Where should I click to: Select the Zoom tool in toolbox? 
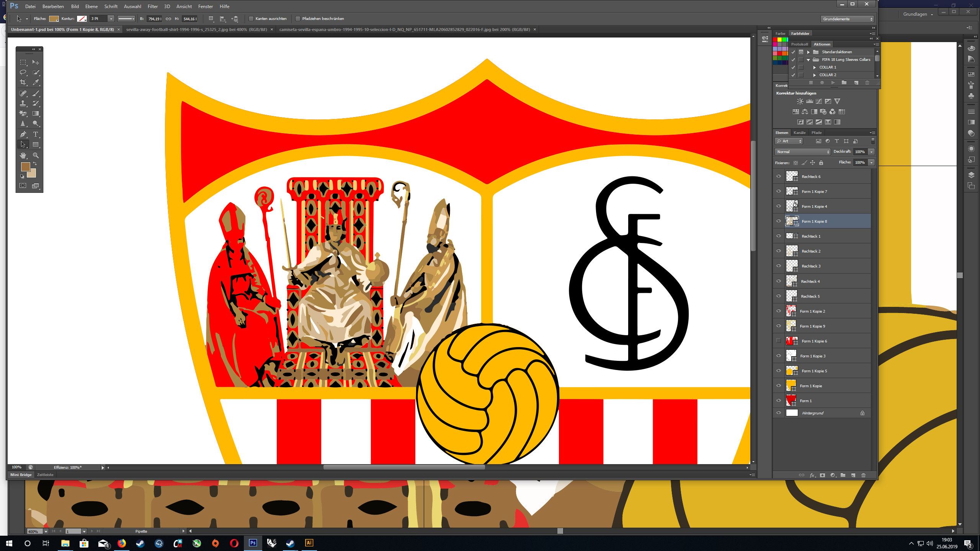(36, 155)
